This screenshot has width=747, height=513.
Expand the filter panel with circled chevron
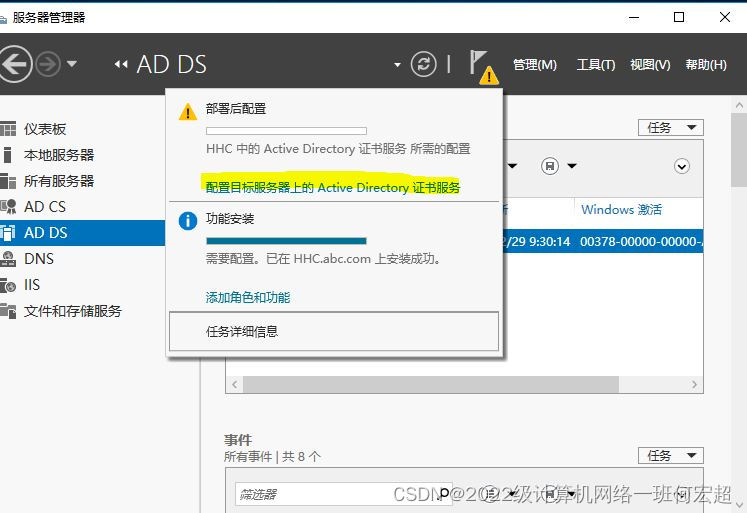click(x=682, y=166)
